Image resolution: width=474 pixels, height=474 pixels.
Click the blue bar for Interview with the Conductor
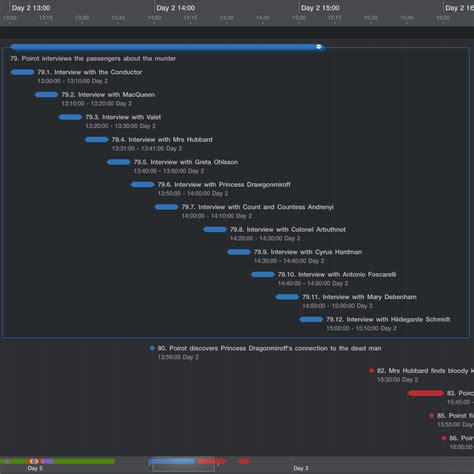click(x=22, y=72)
